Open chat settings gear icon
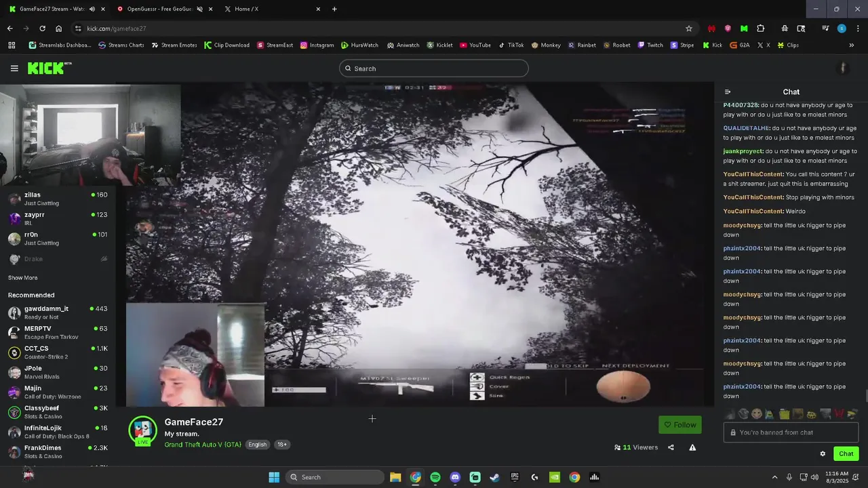 click(823, 454)
